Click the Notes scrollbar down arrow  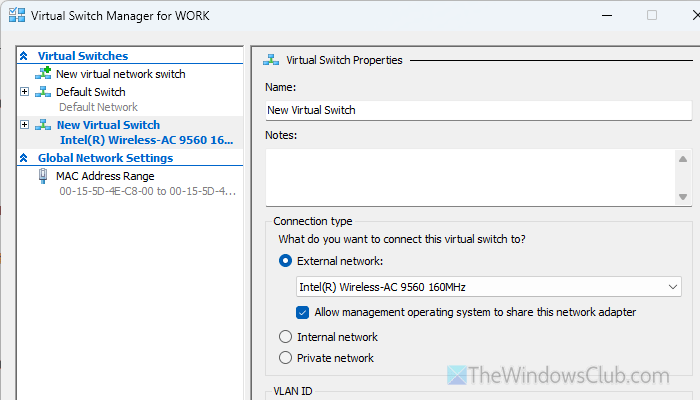(x=683, y=196)
